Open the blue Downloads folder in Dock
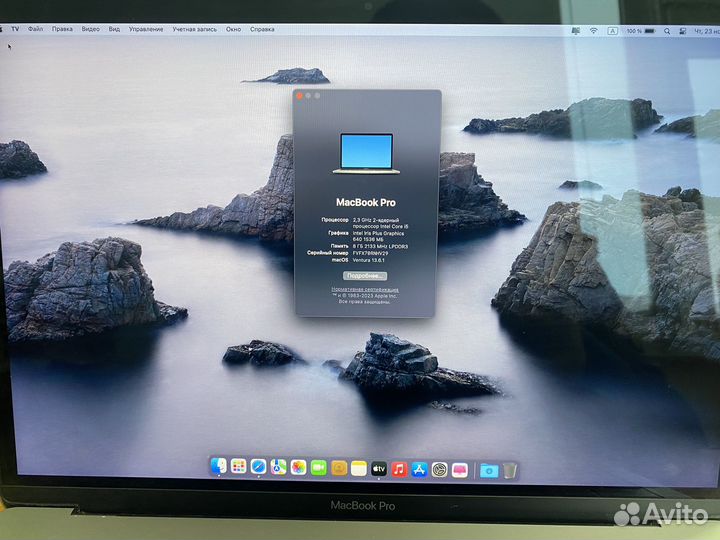Viewport: 720px width, 540px height. click(489, 471)
